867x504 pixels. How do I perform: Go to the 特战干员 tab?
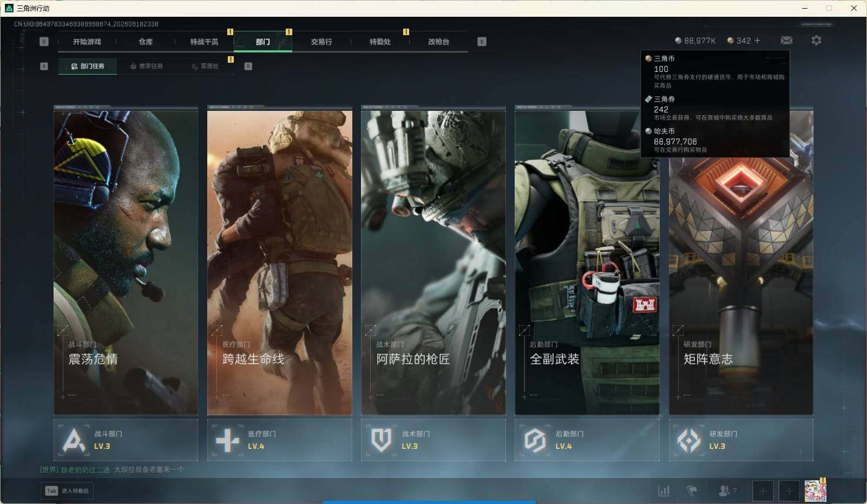pos(204,42)
